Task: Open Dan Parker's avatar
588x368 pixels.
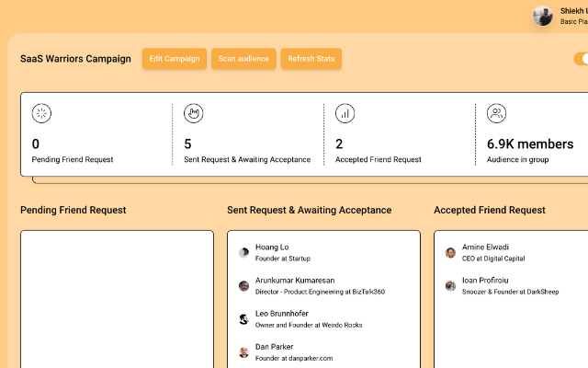Action: 243,352
